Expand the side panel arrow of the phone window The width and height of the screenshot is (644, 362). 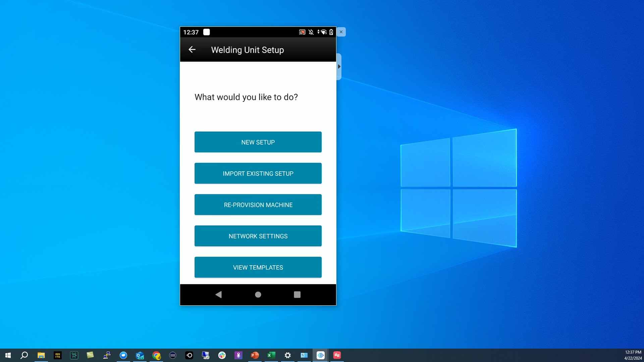click(x=339, y=67)
